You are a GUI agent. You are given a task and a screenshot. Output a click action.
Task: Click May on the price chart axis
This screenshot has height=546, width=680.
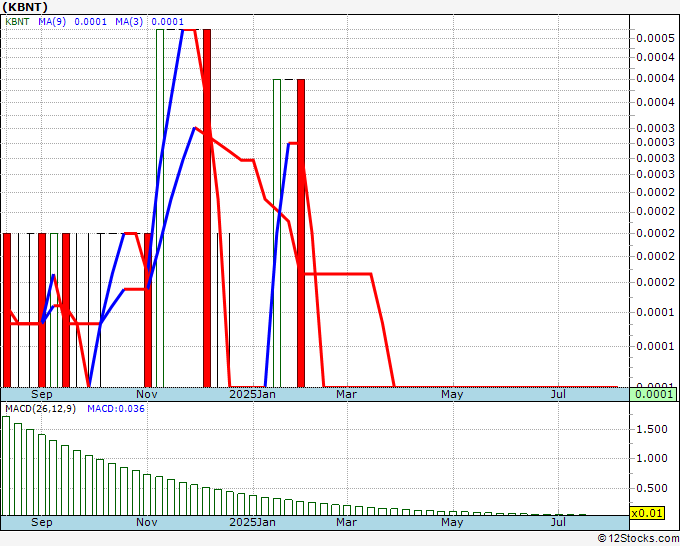452,394
